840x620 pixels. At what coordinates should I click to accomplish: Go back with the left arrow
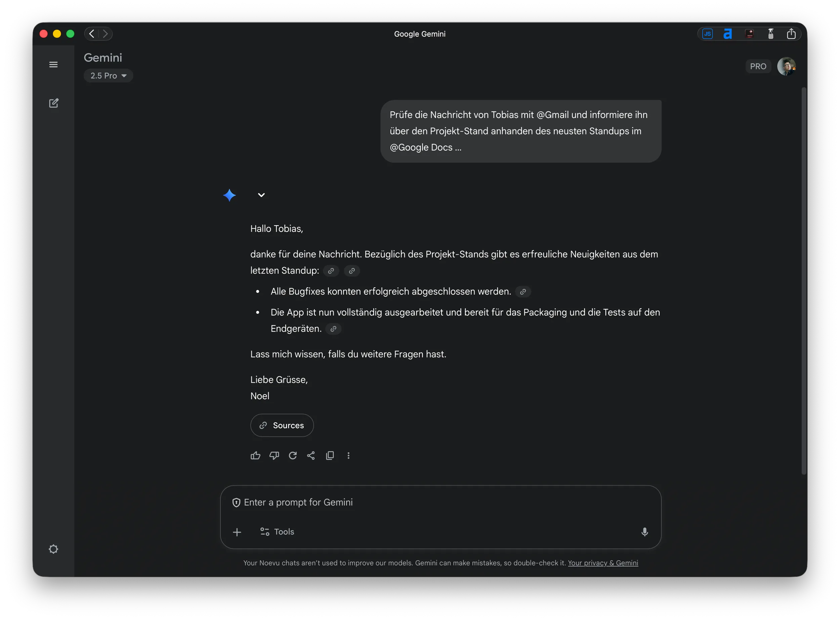(92, 34)
